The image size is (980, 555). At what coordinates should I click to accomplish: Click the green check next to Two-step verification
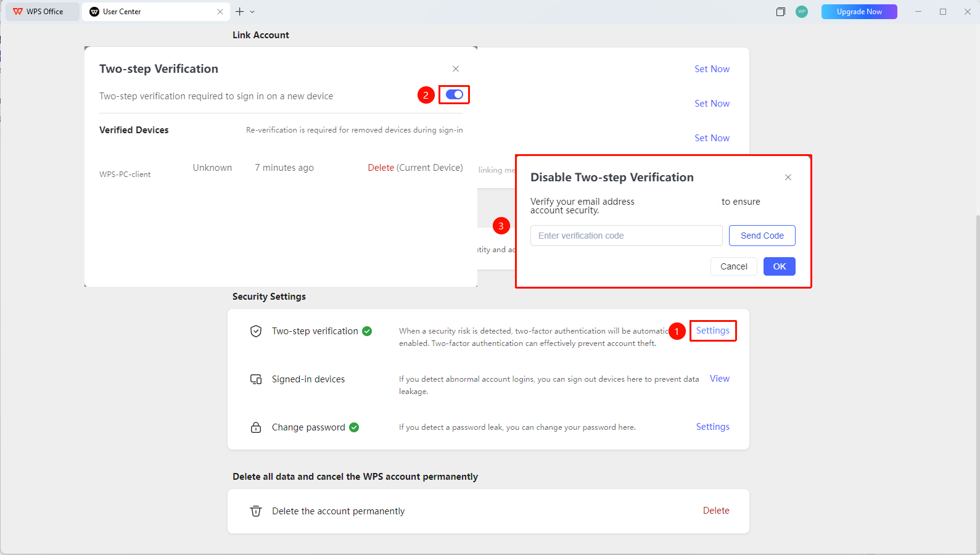pyautogui.click(x=367, y=331)
